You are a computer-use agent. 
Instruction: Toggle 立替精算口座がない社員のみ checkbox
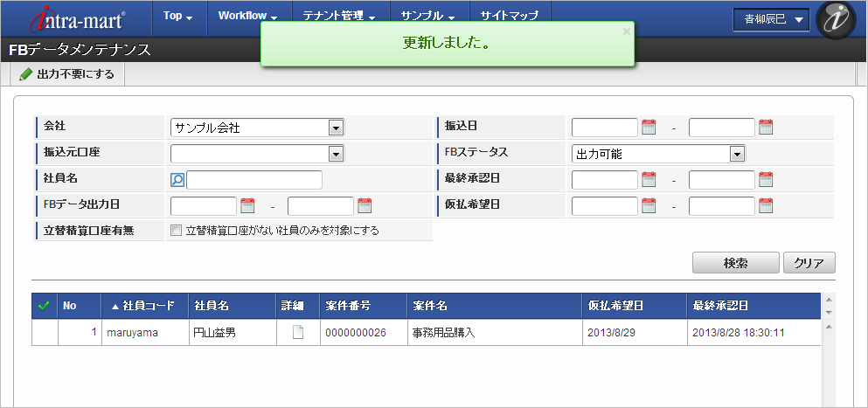tap(177, 231)
